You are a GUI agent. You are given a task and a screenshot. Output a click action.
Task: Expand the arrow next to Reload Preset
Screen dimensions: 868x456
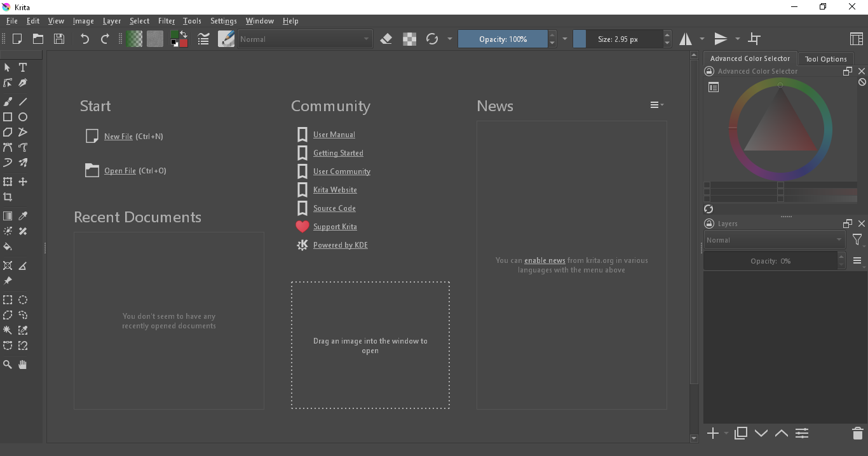[x=450, y=39]
